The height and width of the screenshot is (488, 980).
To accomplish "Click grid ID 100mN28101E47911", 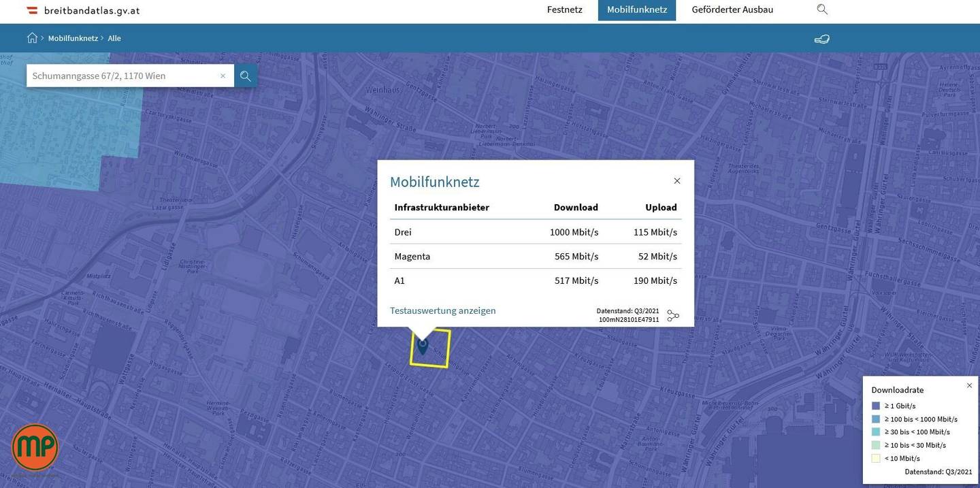I will [629, 320].
